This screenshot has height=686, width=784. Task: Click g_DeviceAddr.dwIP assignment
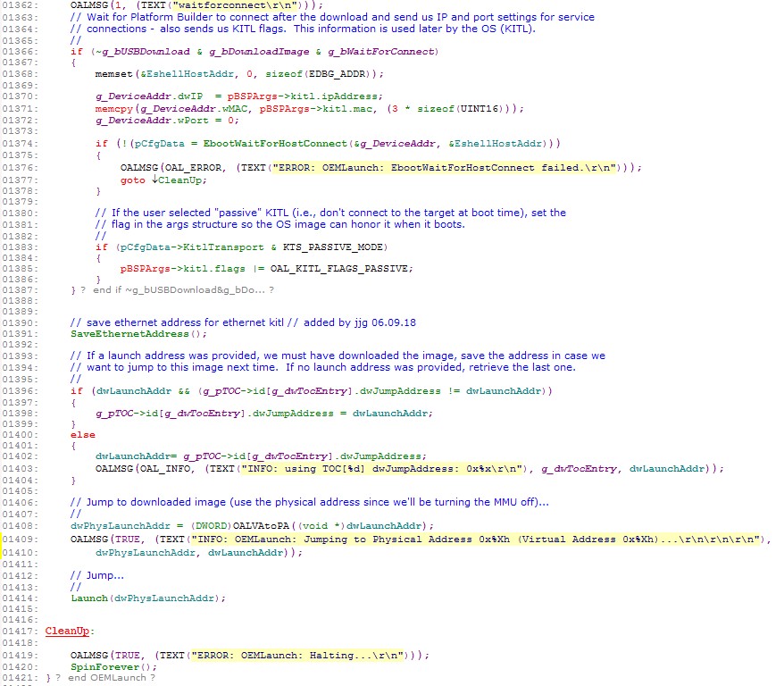click(x=239, y=96)
